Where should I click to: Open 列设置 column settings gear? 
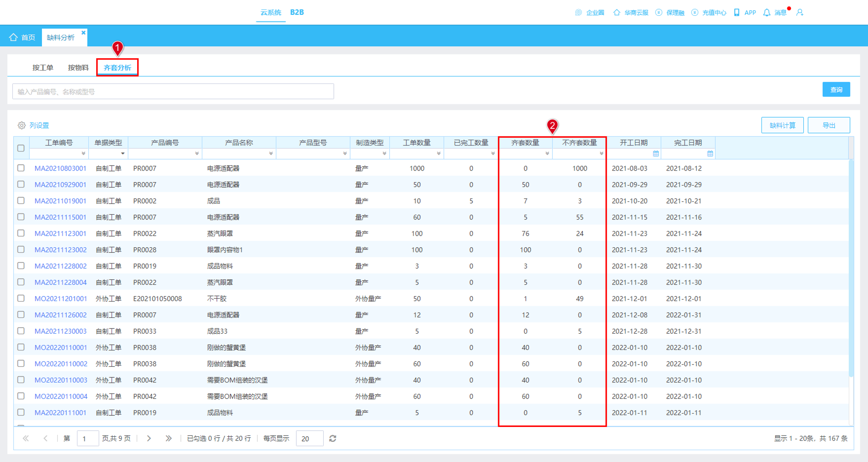tap(21, 125)
